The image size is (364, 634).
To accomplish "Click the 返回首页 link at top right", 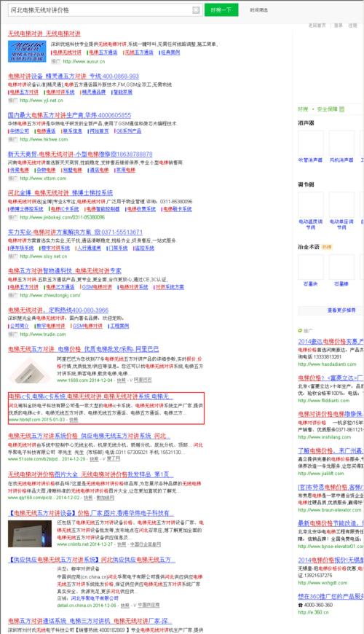I will [317, 25].
